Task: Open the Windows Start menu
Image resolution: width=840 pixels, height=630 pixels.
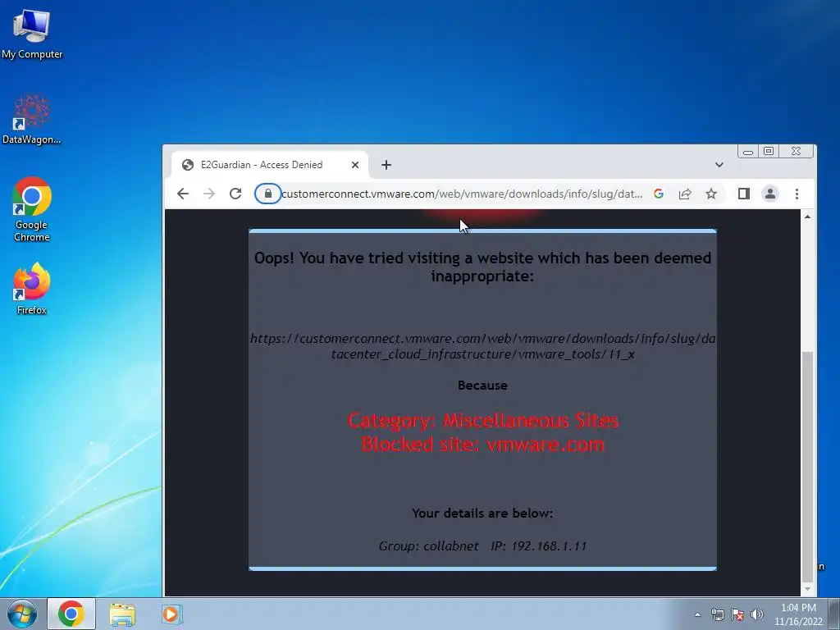Action: point(22,614)
